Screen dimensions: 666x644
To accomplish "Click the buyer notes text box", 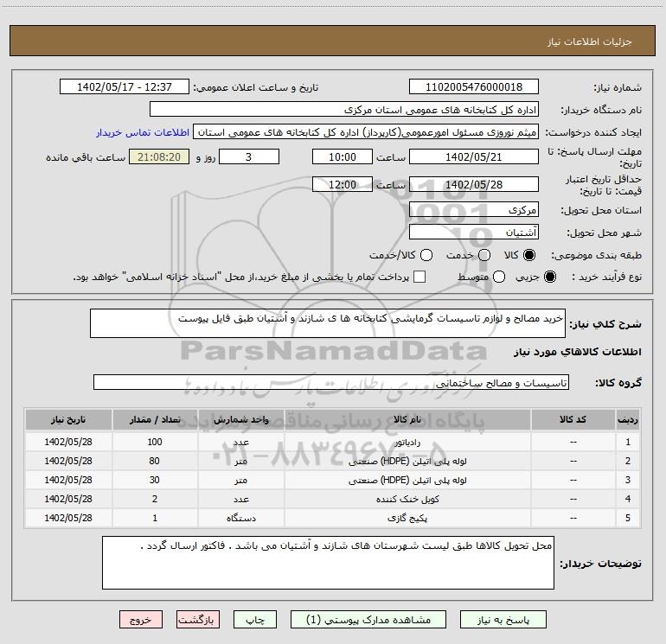I will 328,563.
